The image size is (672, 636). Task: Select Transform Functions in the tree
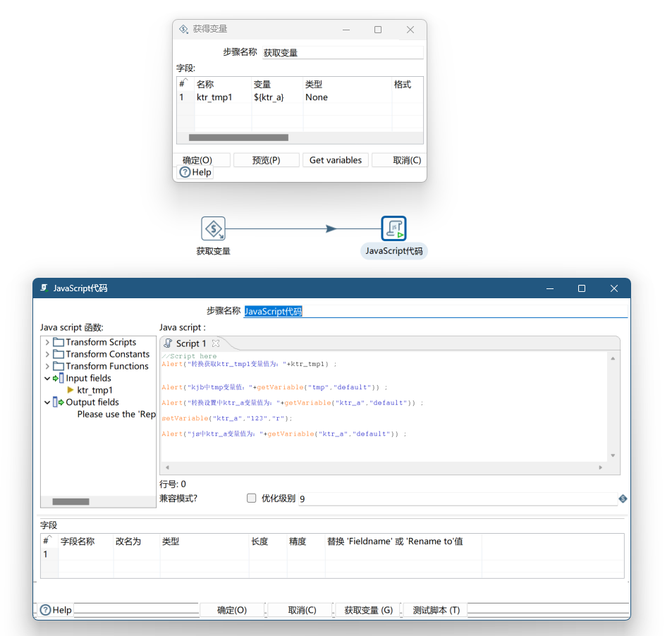(x=107, y=367)
